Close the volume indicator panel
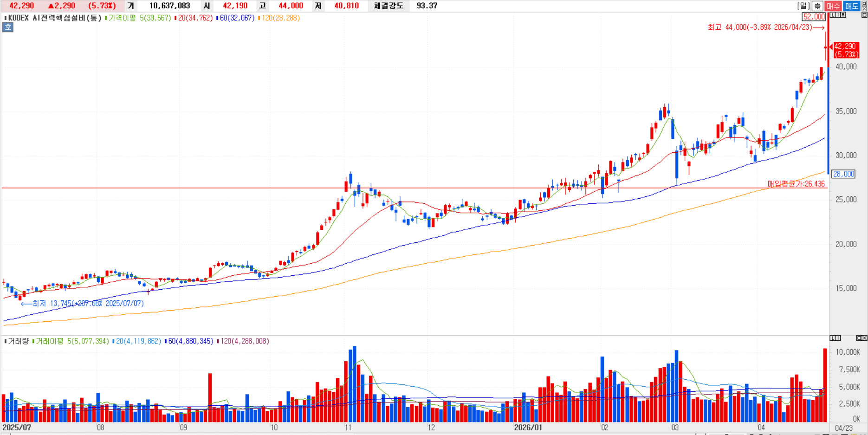 tap(864, 338)
